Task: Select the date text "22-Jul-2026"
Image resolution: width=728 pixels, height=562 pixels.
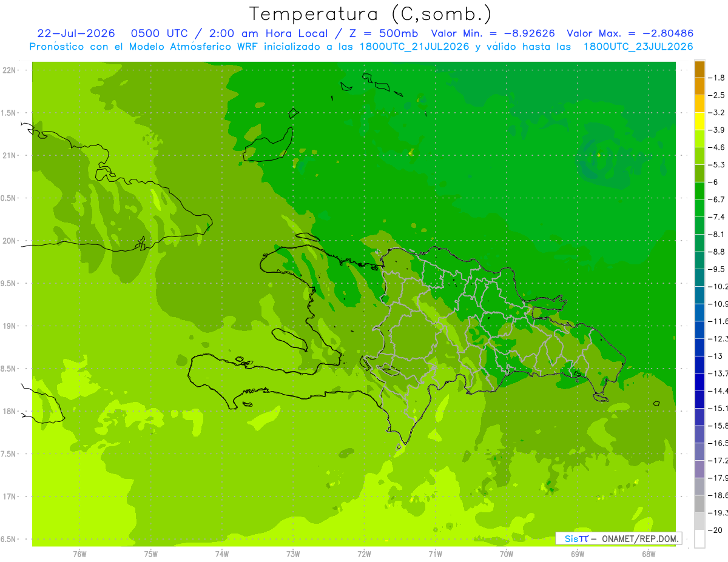Action: point(76,33)
